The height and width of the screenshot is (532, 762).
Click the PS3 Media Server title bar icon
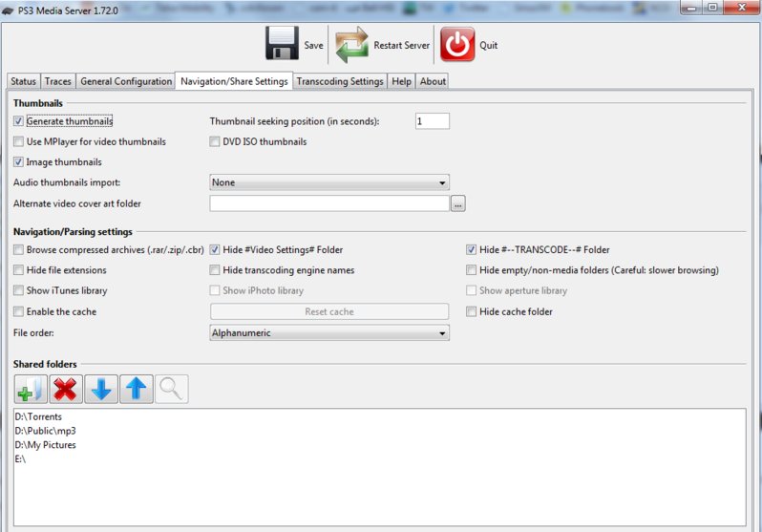(x=8, y=11)
